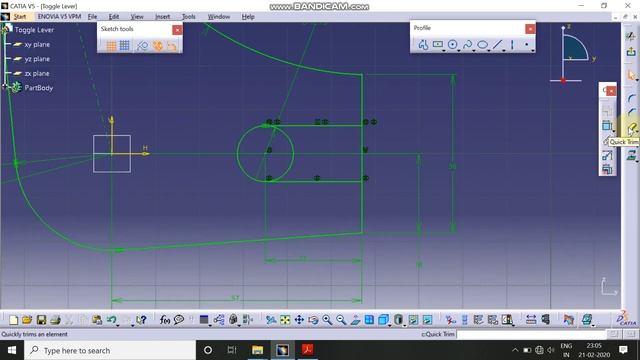Click the Windows taskbar search box
The width and height of the screenshot is (640, 360).
[x=110, y=350]
